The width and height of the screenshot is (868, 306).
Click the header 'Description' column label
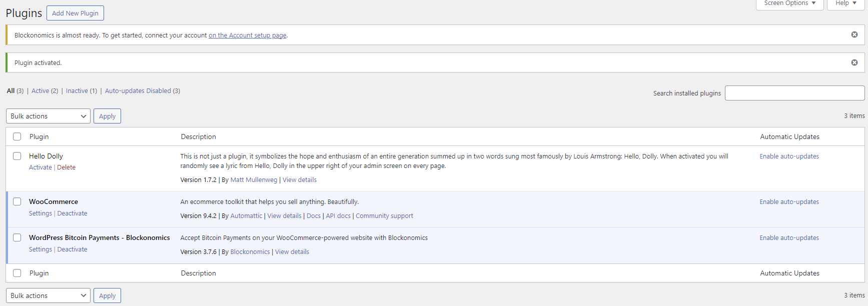(199, 136)
